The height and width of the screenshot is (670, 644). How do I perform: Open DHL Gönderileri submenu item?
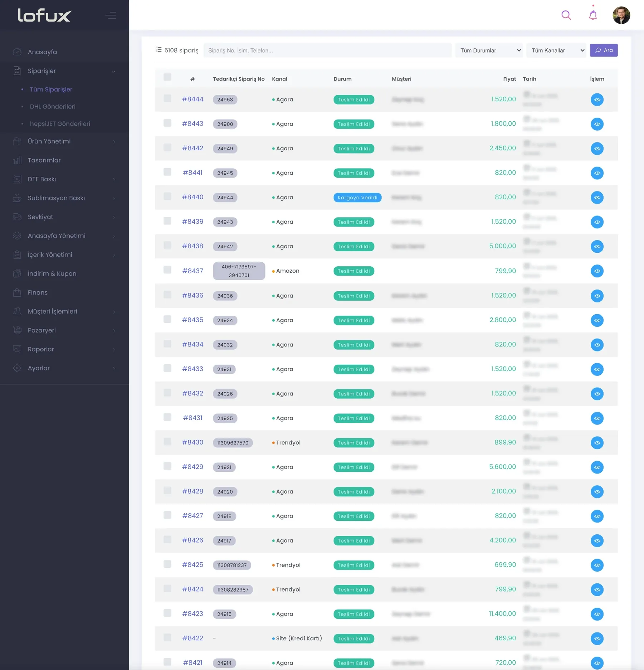point(53,107)
